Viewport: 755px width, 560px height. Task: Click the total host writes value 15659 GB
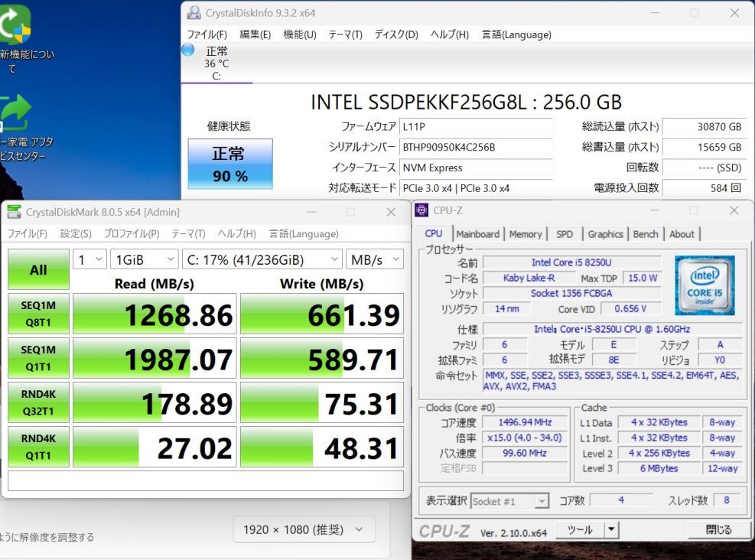[x=705, y=148]
